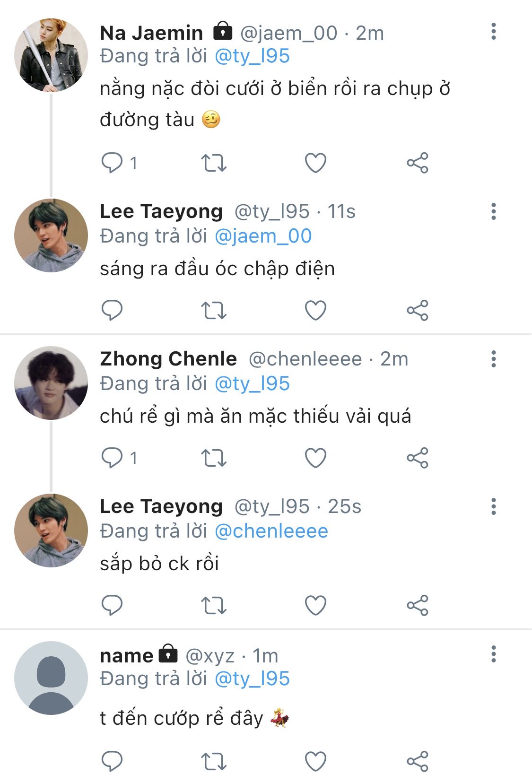532x783 pixels.
Task: Open more options on the @xyz tweet
Action: pyautogui.click(x=494, y=654)
